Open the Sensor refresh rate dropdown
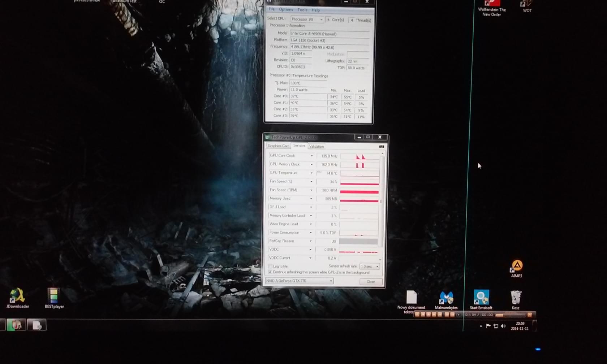Image resolution: width=607 pixels, height=364 pixels. point(370,266)
